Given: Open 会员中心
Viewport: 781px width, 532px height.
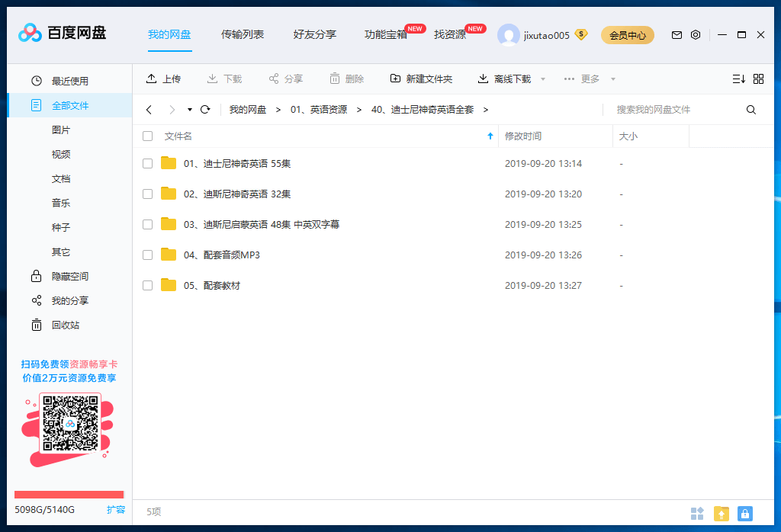Looking at the screenshot, I should [627, 35].
